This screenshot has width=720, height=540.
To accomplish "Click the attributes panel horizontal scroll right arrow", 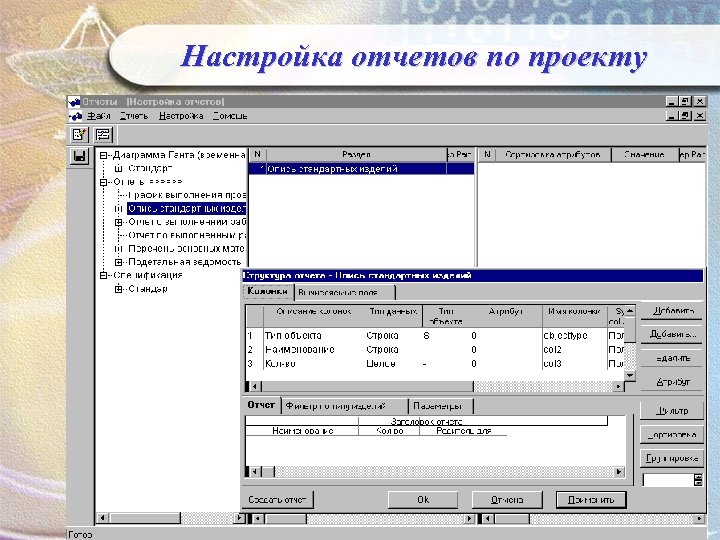I will [699, 519].
